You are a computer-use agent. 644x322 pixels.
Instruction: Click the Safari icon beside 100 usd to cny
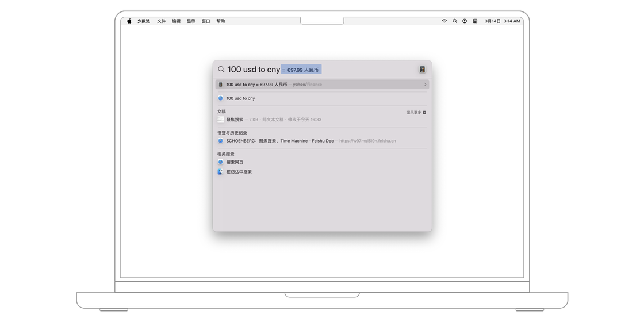(x=221, y=98)
